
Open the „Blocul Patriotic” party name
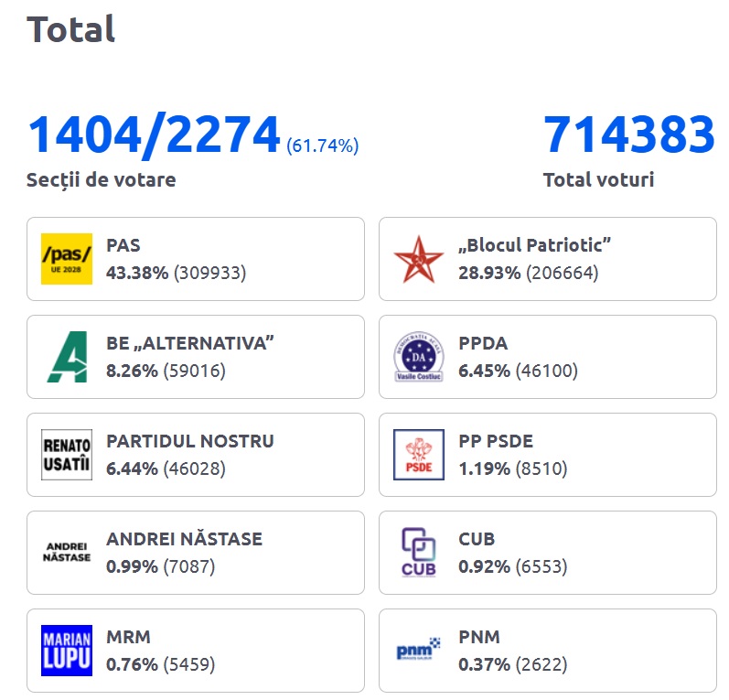coord(534,245)
